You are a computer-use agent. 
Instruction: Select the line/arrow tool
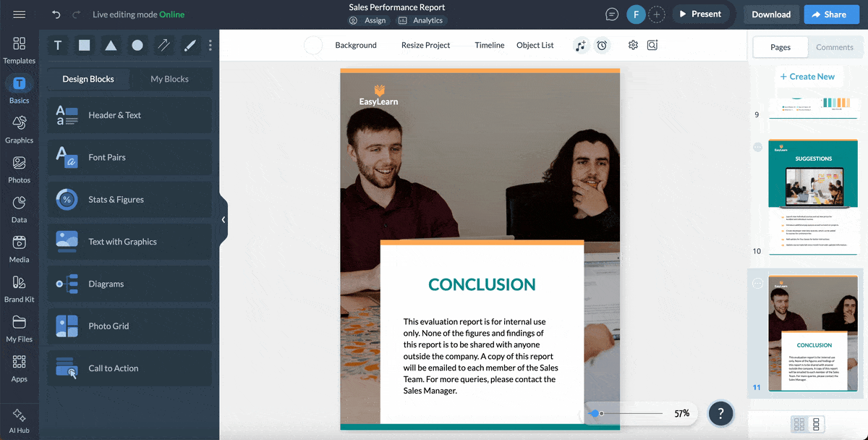pyautogui.click(x=163, y=45)
